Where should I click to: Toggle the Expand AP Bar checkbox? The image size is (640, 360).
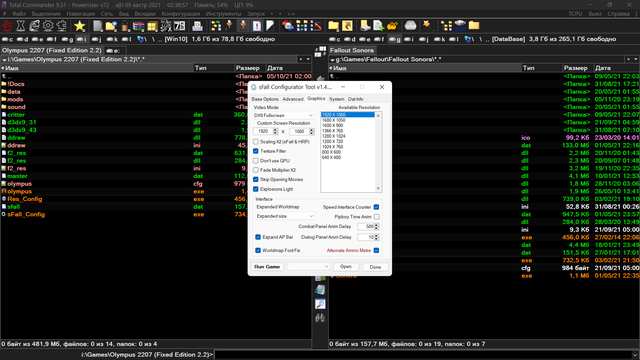click(x=258, y=237)
